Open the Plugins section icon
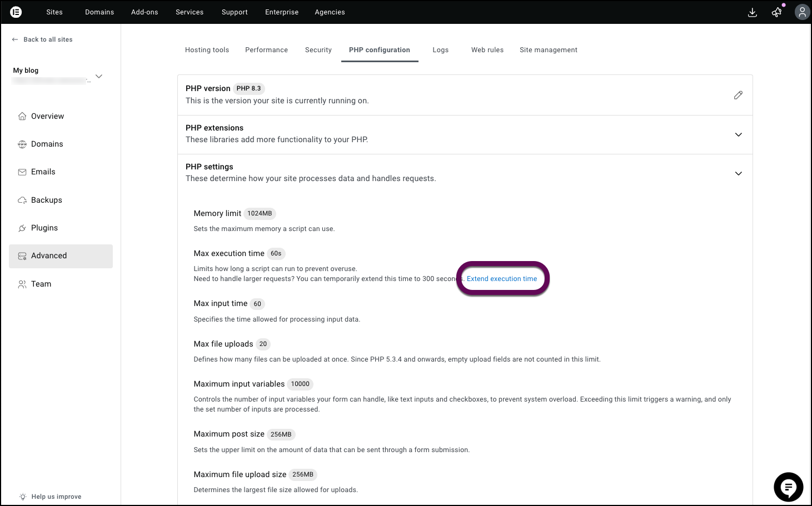Screen dimensions: 812x506 (x=22, y=228)
